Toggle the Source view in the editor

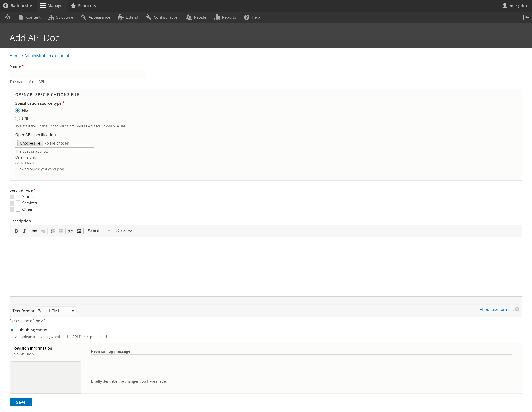point(124,231)
